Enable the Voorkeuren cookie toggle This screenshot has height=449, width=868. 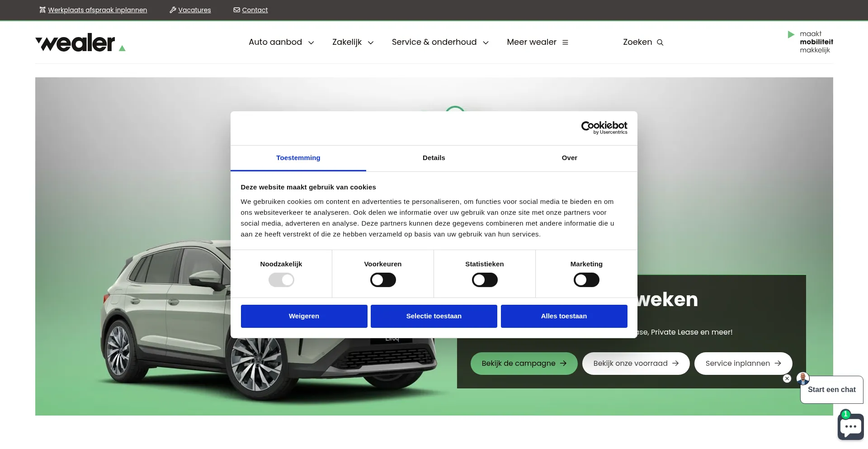383,280
